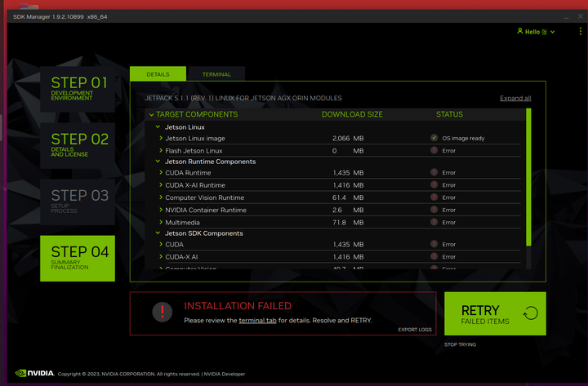This screenshot has height=386, width=588.
Task: Expand the CUDA row under SDK Components
Action: tap(161, 244)
